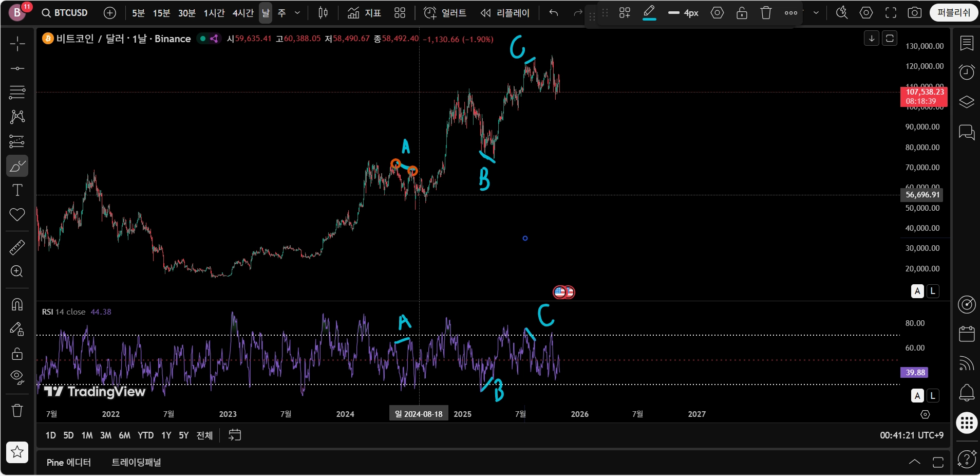This screenshot has height=476, width=980.
Task: Switch to the 1시간 timeframe
Action: [214, 13]
